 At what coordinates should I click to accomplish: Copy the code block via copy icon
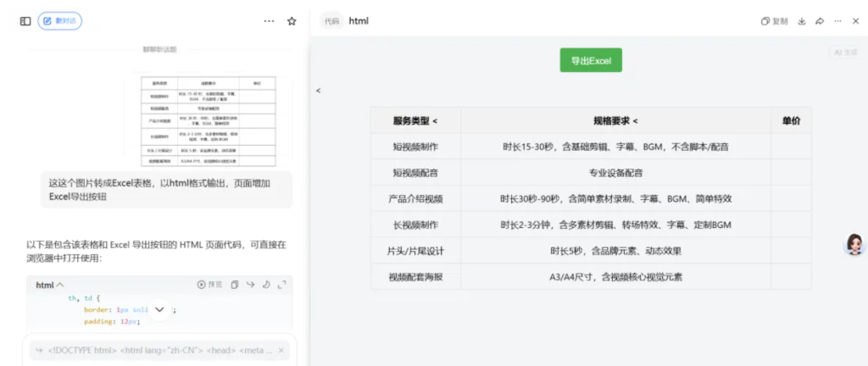pos(235,286)
